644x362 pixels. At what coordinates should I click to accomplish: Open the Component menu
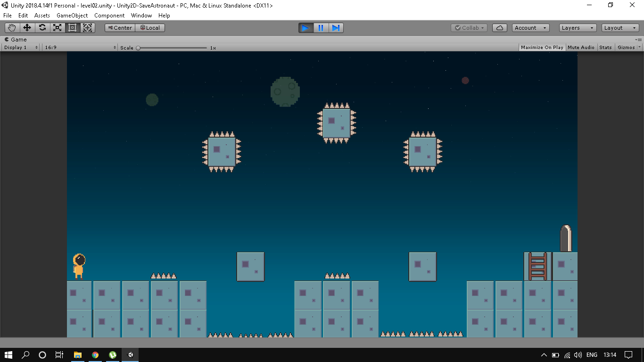coord(109,16)
